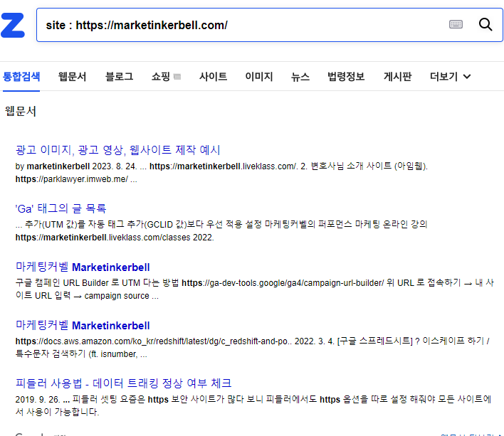Screen dimensions: 504x436
Task: Click the magnifier search icon
Action: (485, 24)
